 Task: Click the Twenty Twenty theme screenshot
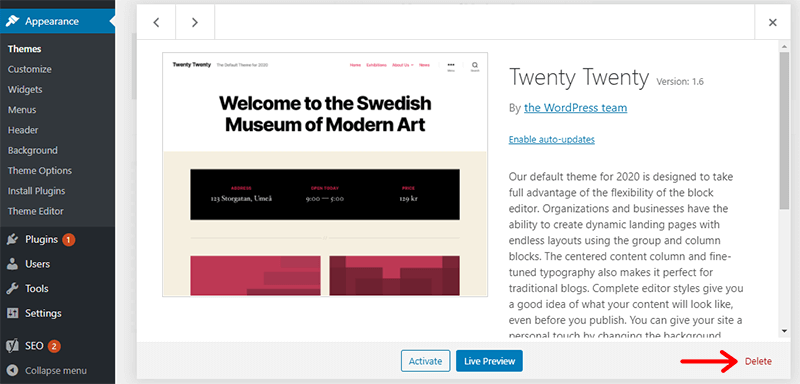click(325, 174)
